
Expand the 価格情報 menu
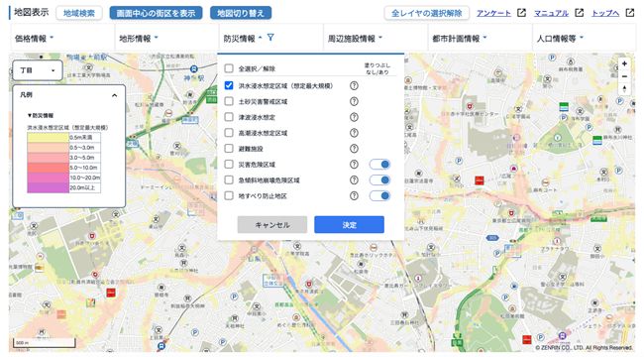[x=62, y=39]
